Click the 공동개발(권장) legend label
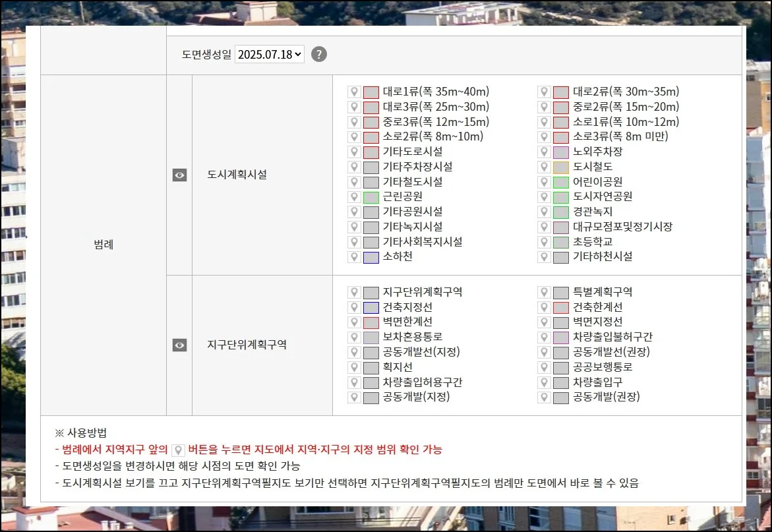 coord(606,397)
